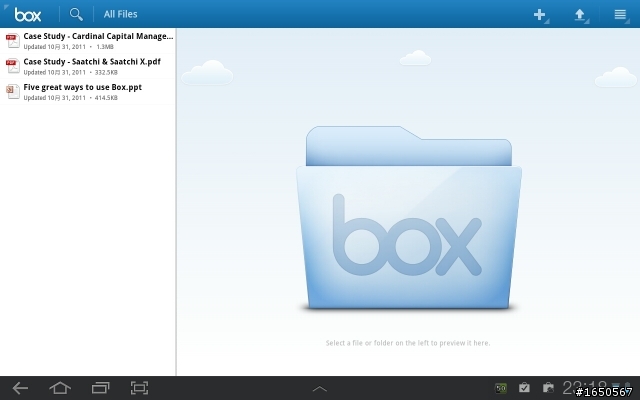Open the upload arrow menu
Image resolution: width=640 pixels, height=400 pixels.
coord(580,15)
